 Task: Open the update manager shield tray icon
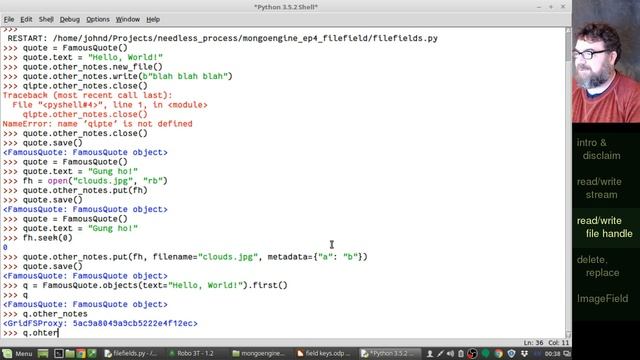point(511,353)
